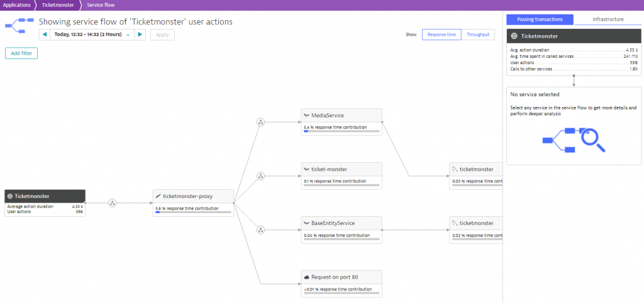Click the magnifier illustration in No service selected

[x=591, y=140]
